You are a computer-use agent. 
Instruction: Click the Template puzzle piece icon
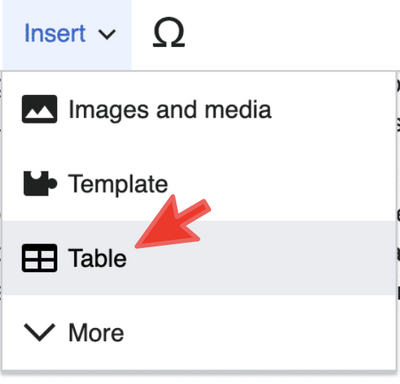(40, 183)
